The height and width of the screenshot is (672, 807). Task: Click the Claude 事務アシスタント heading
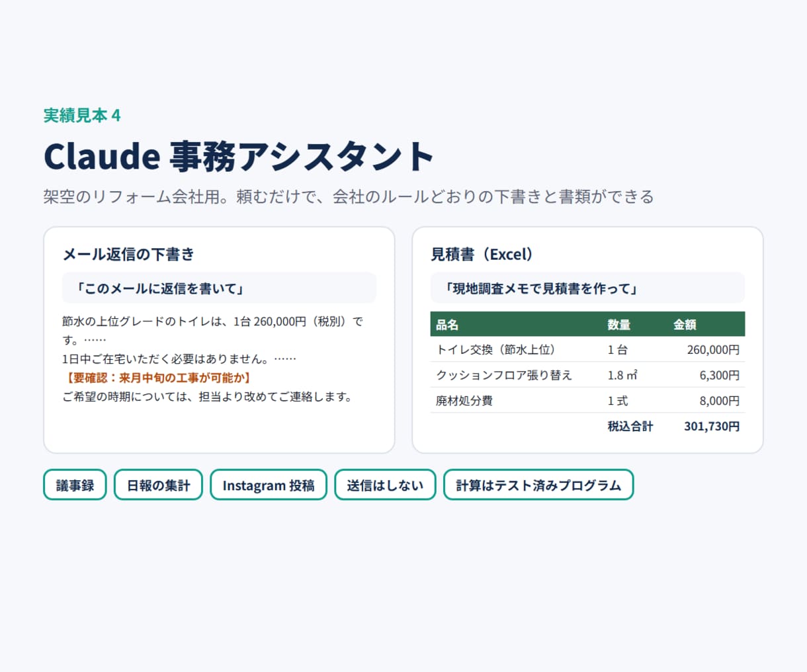[238, 156]
